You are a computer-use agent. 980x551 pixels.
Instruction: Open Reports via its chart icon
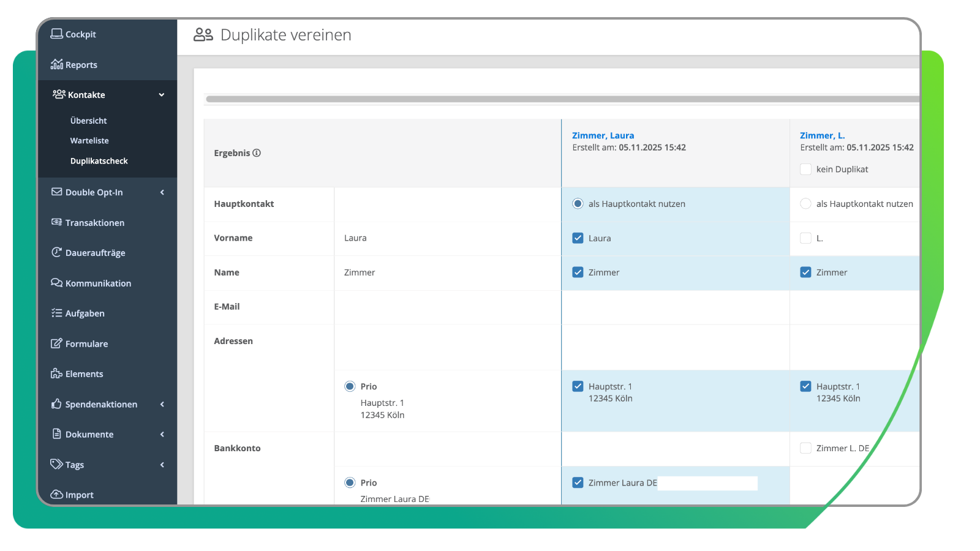pyautogui.click(x=56, y=64)
